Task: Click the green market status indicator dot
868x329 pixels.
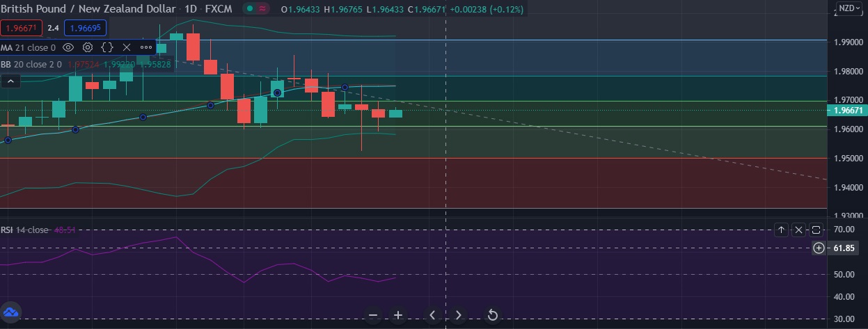Action: tap(249, 9)
